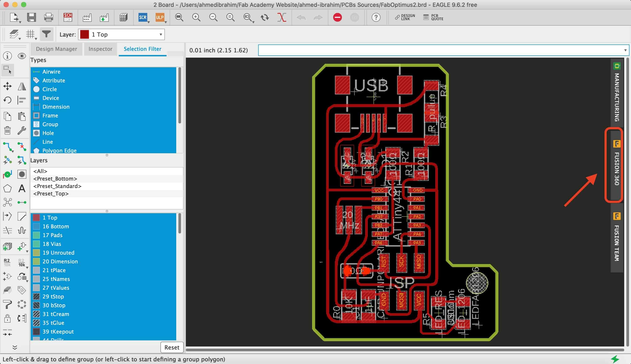This screenshot has width=631, height=364.
Task: Select the Ripup tool
Action: coord(22,147)
